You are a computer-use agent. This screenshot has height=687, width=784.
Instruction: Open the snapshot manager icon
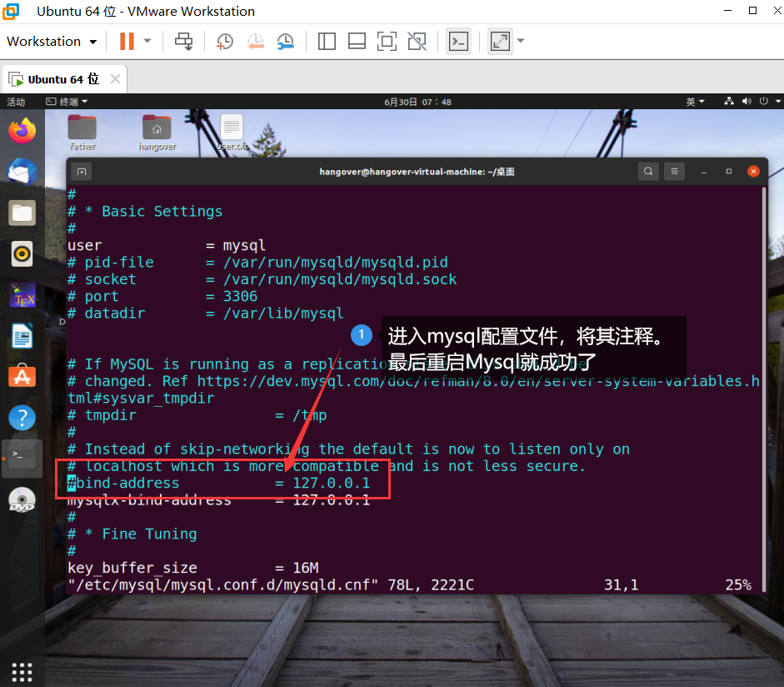click(x=286, y=42)
